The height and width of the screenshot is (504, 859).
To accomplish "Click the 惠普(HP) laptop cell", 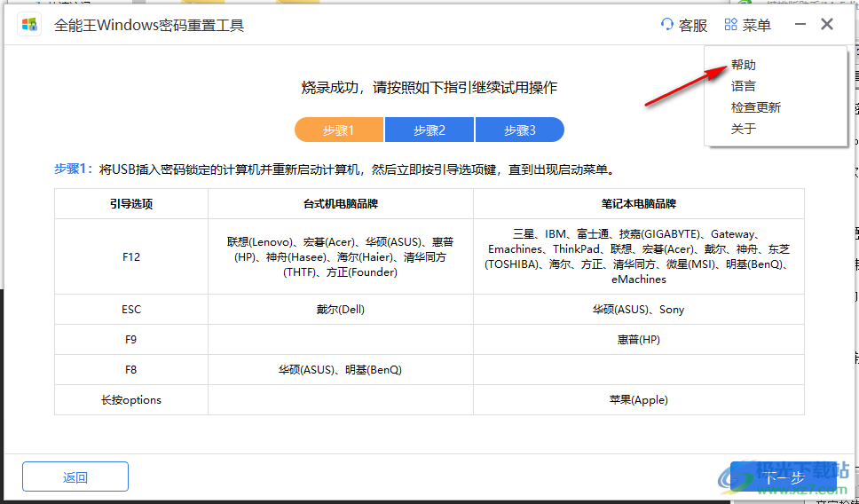I will point(639,340).
